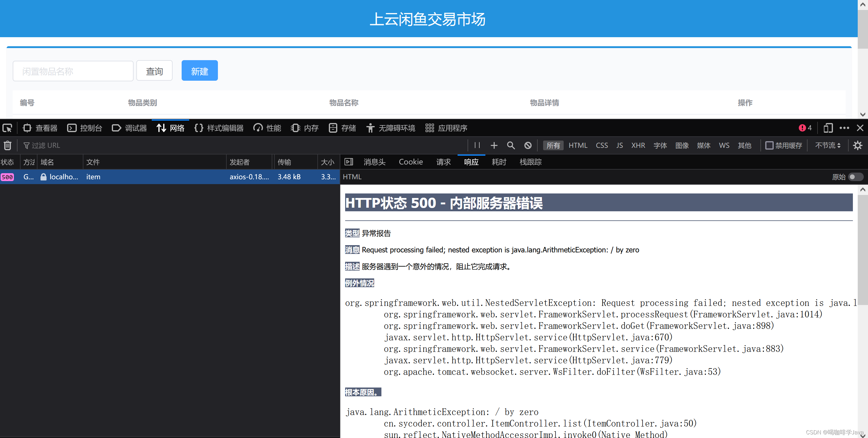This screenshot has width=868, height=438.
Task: Switch to the 控制台 console tab
Action: point(85,128)
